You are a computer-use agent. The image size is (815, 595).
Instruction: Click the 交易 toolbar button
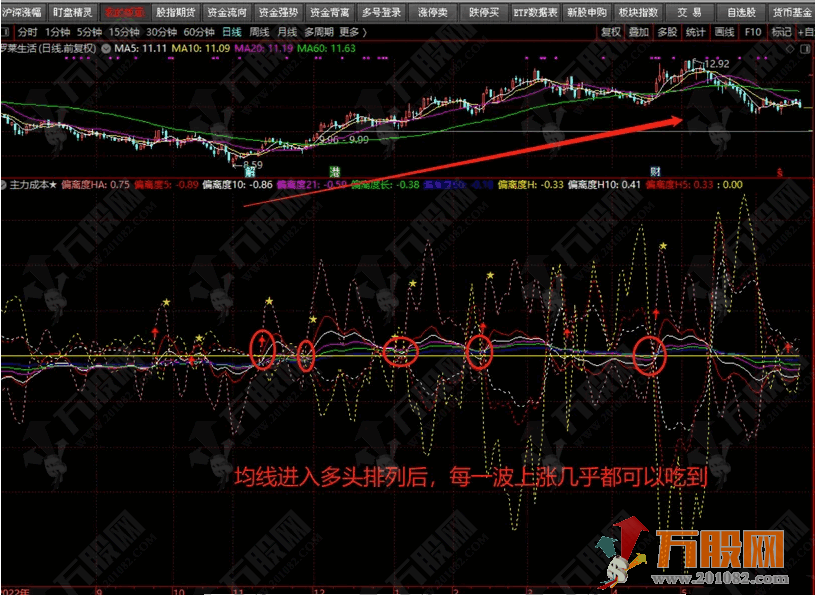(x=690, y=12)
